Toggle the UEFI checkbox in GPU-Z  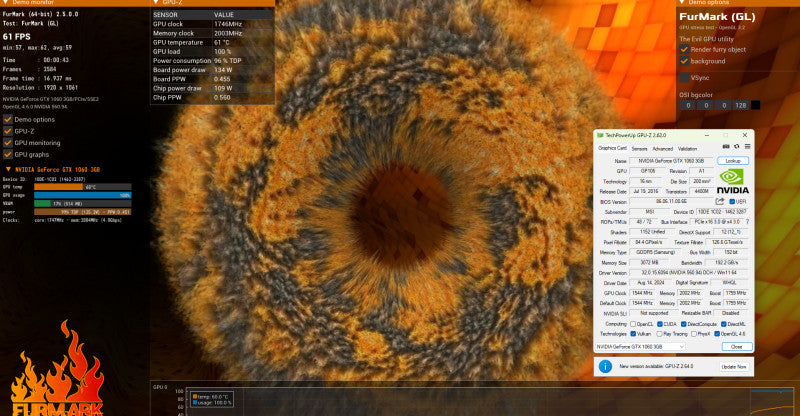732,202
